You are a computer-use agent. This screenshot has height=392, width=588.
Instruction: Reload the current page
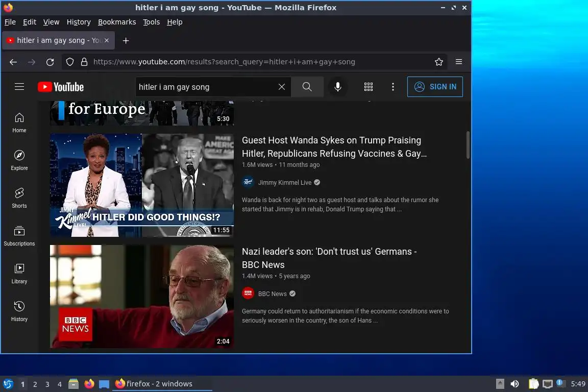50,62
